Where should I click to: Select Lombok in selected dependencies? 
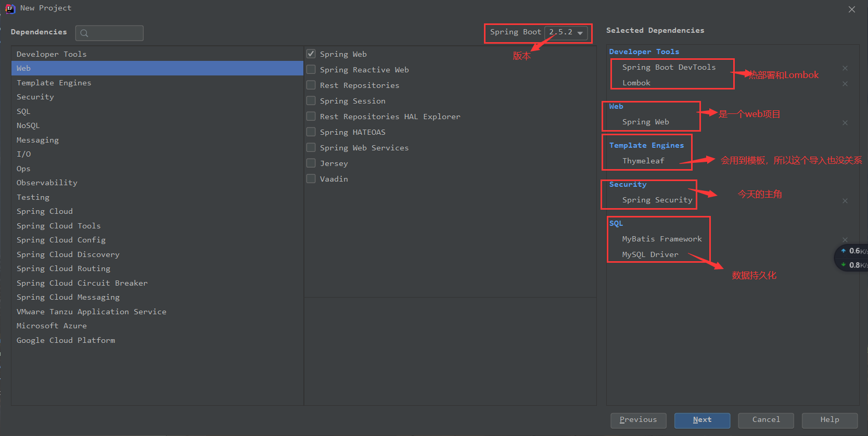636,83
